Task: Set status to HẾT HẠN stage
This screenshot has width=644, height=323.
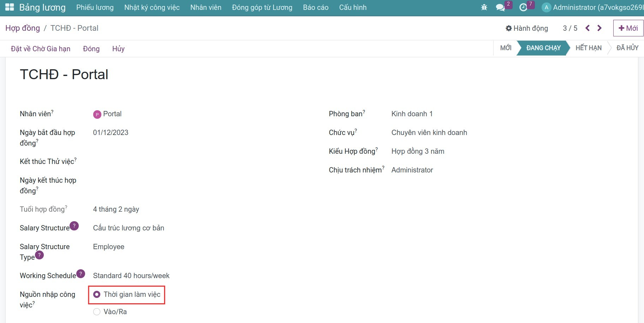Action: pos(588,48)
